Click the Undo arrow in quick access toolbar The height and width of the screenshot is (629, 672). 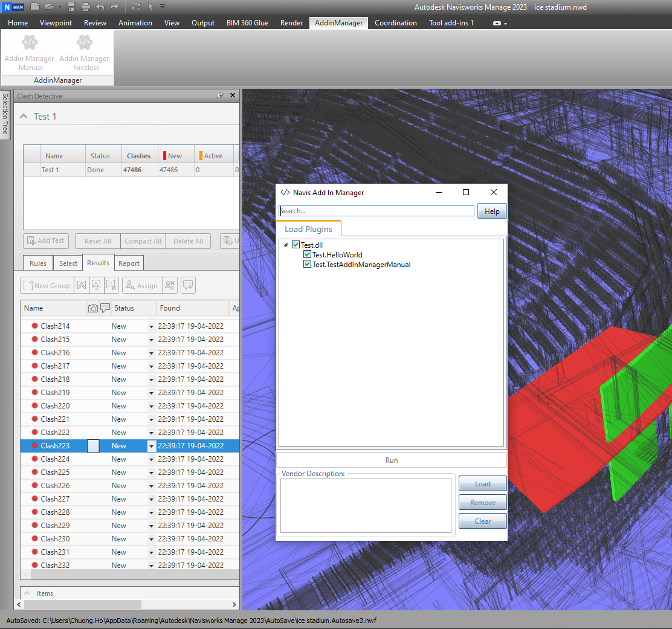click(100, 7)
